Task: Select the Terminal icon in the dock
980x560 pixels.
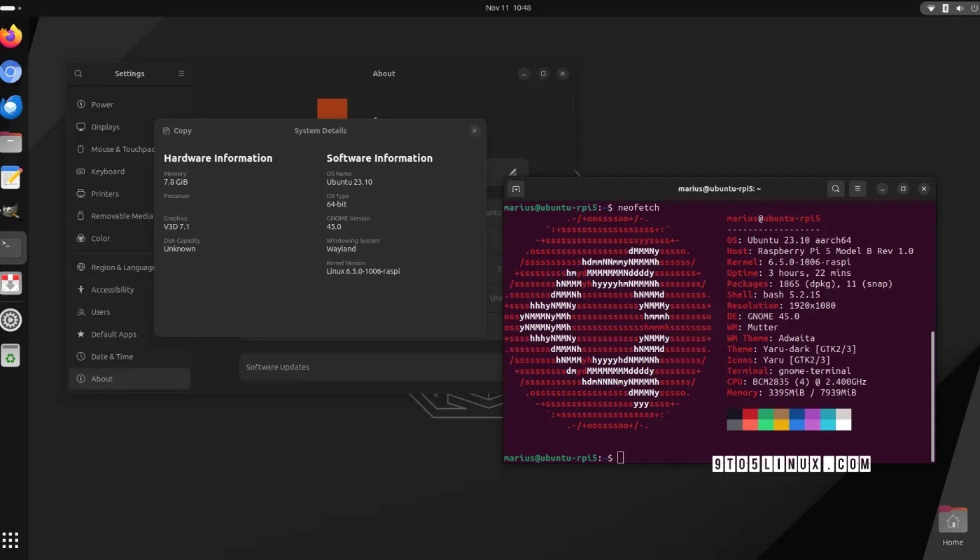Action: [11, 248]
